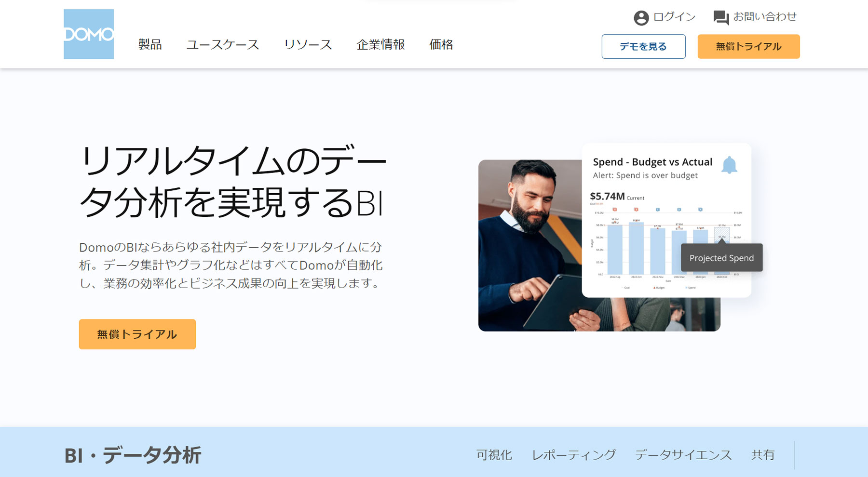Viewport: 868px width, 477px height.
Task: Click the Spend - Budget vs Actual title
Action: click(652, 162)
